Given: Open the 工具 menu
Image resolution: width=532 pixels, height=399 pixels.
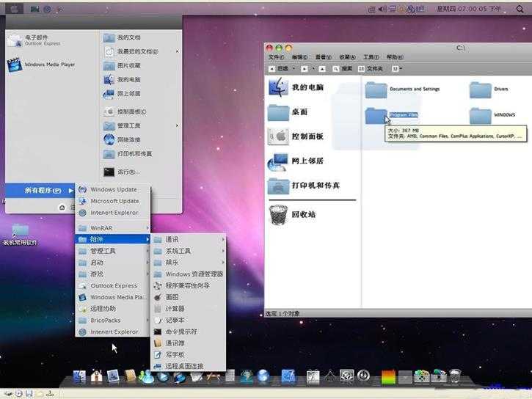Looking at the screenshot, I should pos(371,57).
